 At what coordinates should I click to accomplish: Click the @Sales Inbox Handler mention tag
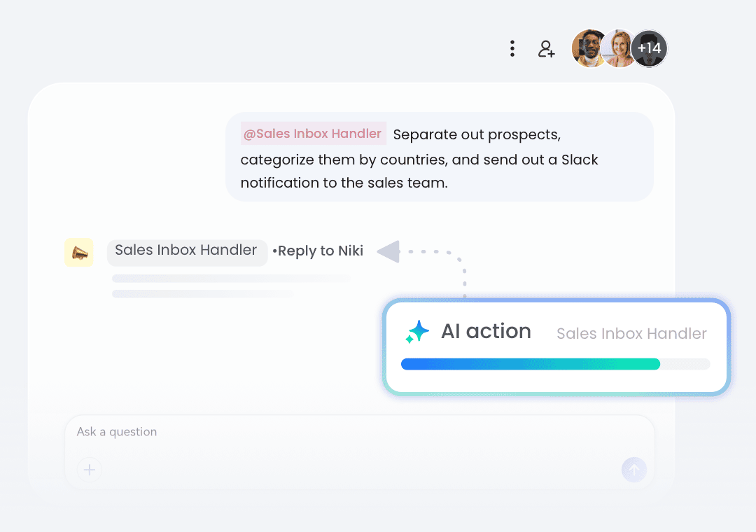(313, 134)
